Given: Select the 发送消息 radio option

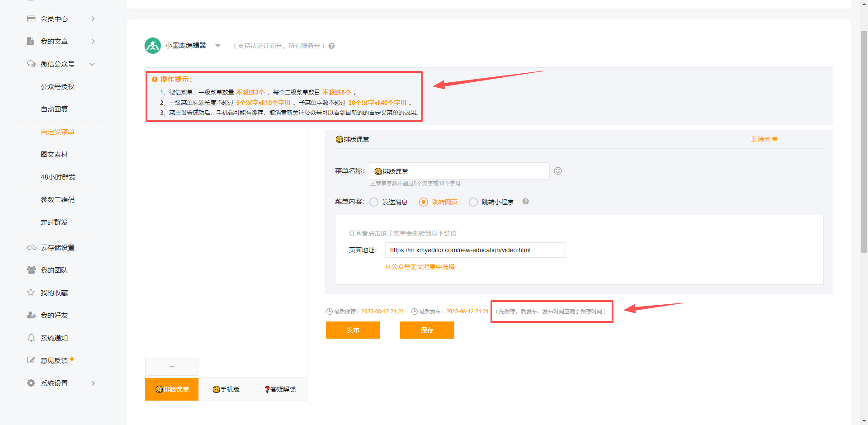Looking at the screenshot, I should [x=374, y=202].
